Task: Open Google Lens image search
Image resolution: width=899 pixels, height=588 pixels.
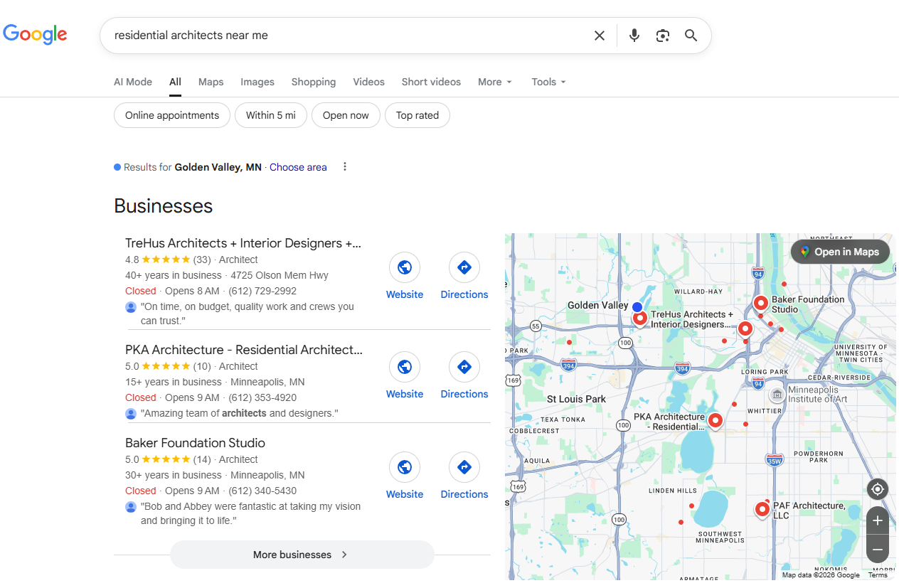Action: pos(663,36)
